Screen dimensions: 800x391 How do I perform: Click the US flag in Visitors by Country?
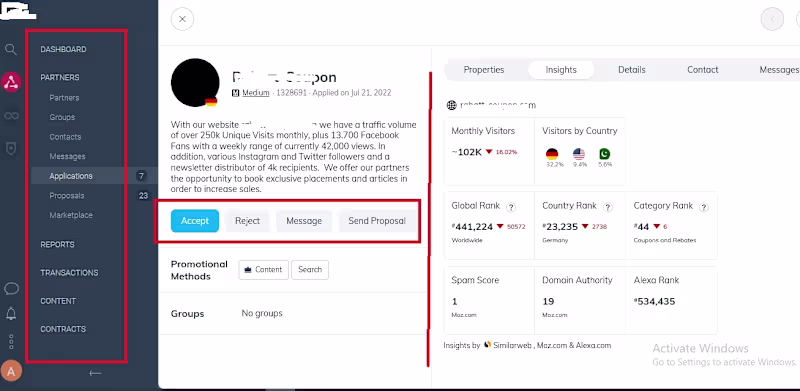click(x=579, y=154)
